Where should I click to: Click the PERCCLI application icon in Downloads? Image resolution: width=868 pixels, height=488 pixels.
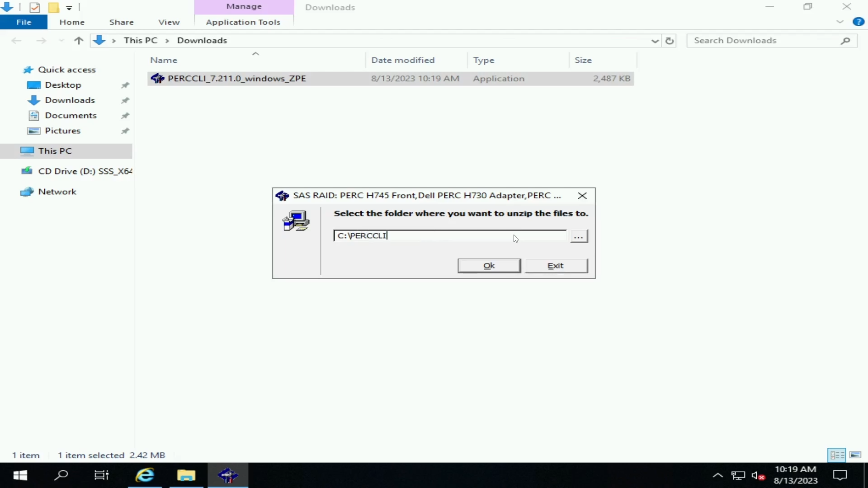click(x=157, y=78)
